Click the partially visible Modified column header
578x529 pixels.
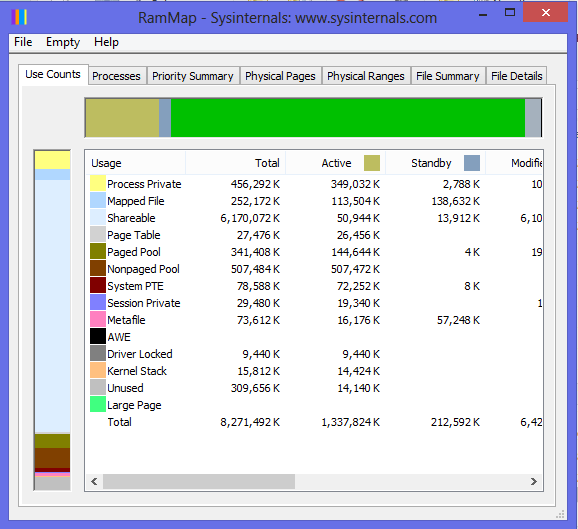tap(514, 163)
